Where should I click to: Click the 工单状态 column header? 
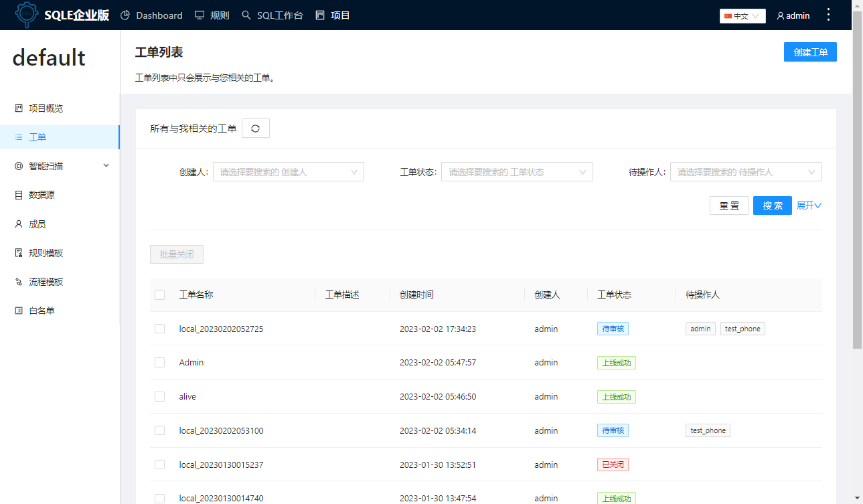tap(614, 295)
